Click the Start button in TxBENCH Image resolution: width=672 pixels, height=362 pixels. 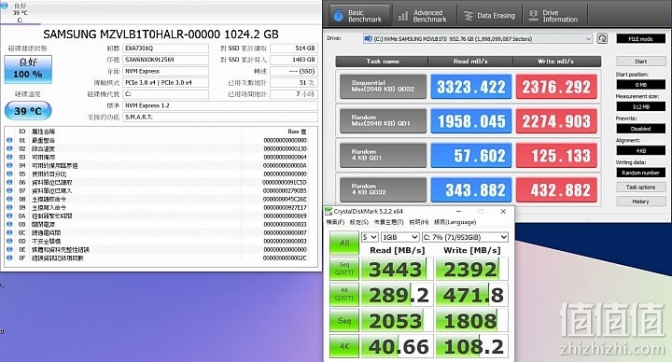tap(641, 61)
